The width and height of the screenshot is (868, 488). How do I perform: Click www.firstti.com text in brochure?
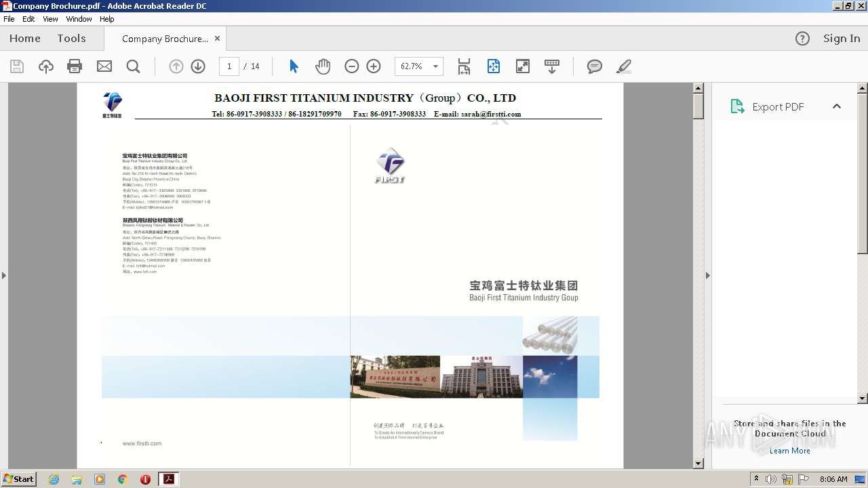tap(142, 443)
